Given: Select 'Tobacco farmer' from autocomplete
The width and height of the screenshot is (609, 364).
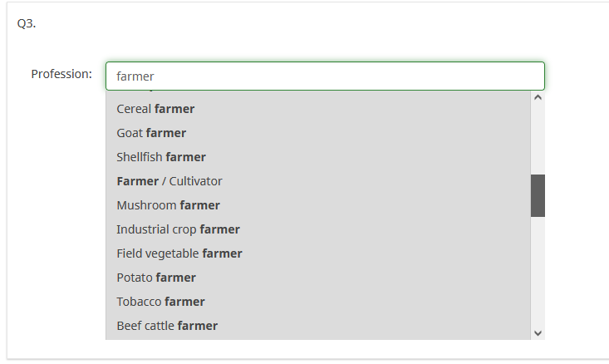Looking at the screenshot, I should tap(160, 302).
